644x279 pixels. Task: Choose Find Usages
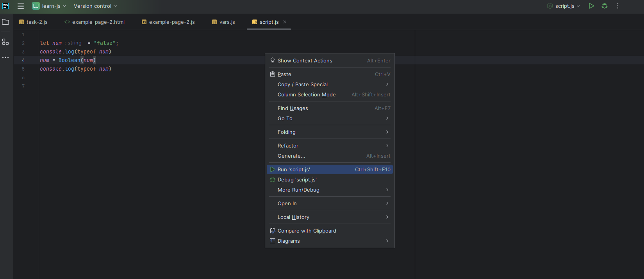330,108
